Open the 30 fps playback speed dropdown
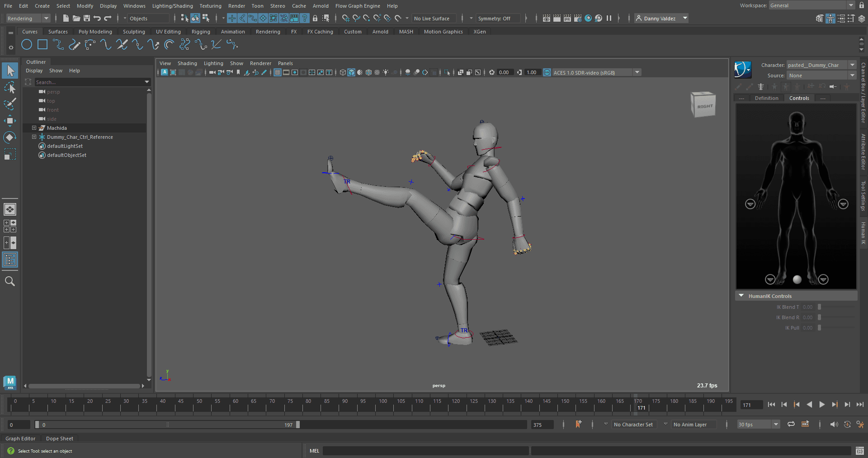Viewport: 868px width, 458px height. click(x=758, y=425)
